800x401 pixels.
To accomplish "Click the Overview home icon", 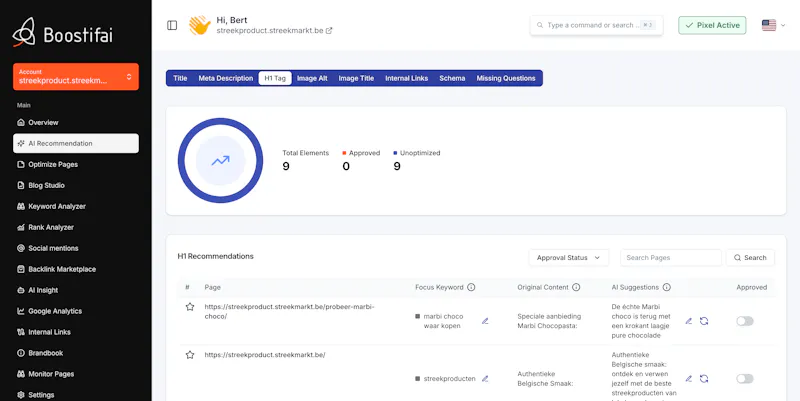I will tap(21, 122).
